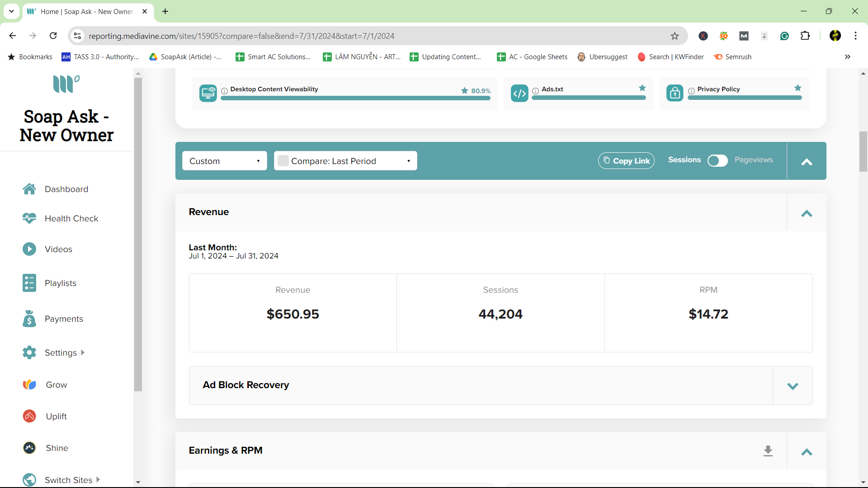
Task: Go to Videos in the sidebar
Action: pos(58,249)
